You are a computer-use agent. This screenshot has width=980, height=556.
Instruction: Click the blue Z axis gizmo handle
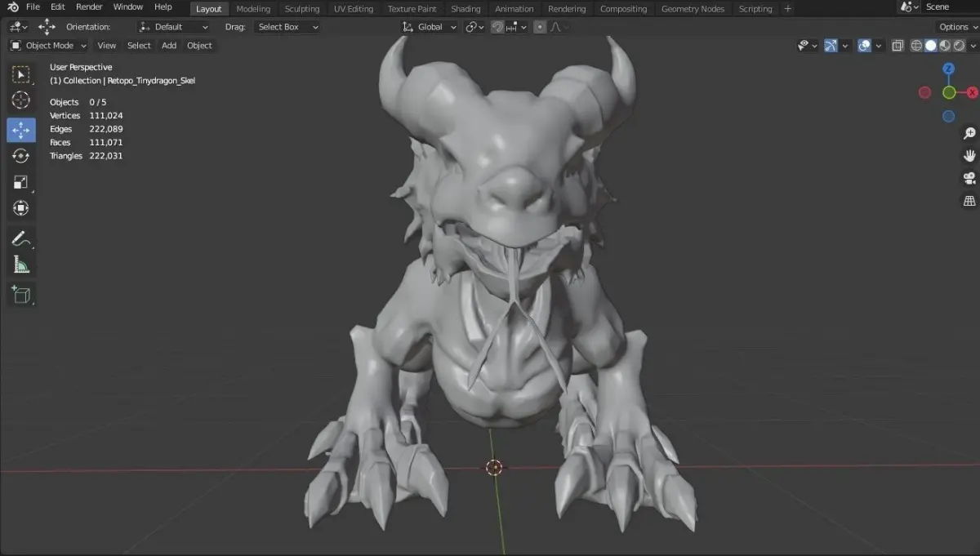(x=949, y=69)
